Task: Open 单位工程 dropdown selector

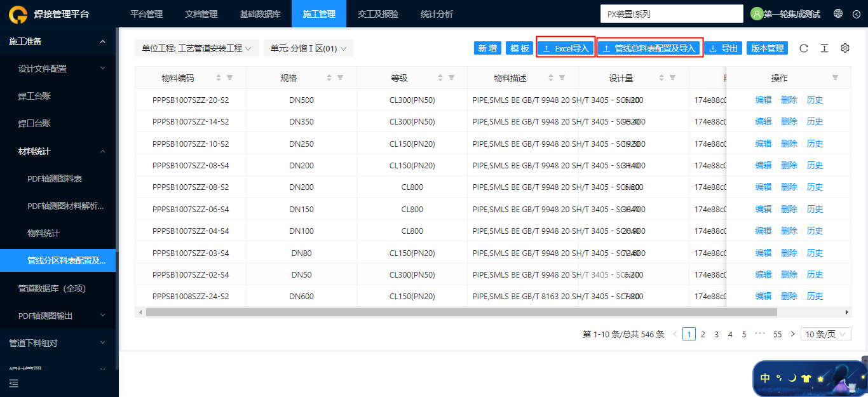Action: 197,48
